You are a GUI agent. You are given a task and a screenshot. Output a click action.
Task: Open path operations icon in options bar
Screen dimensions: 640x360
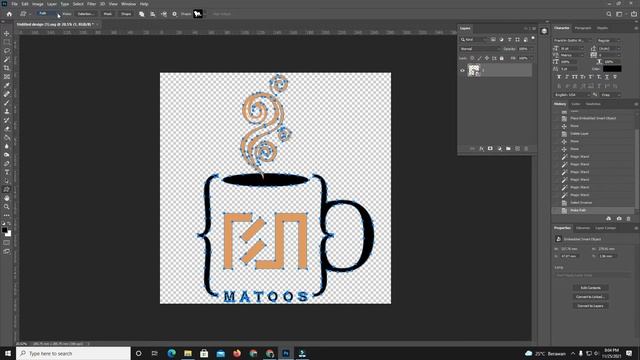tap(142, 14)
